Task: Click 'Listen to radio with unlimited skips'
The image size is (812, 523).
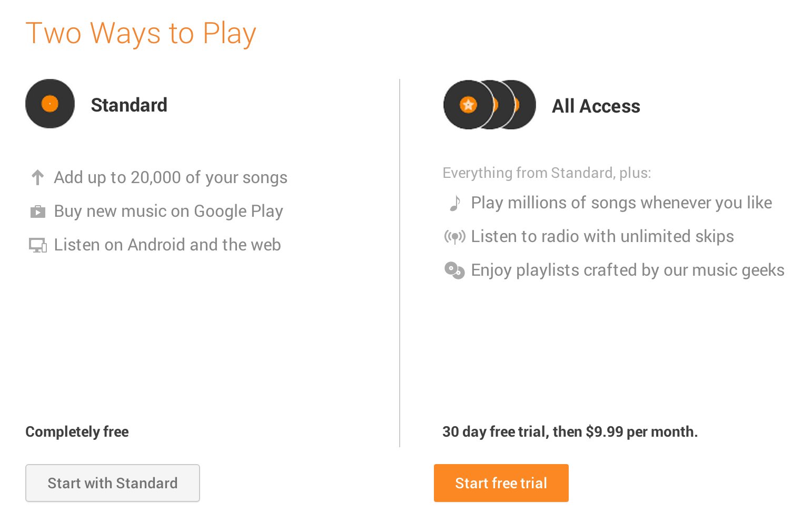Action: [x=602, y=237]
